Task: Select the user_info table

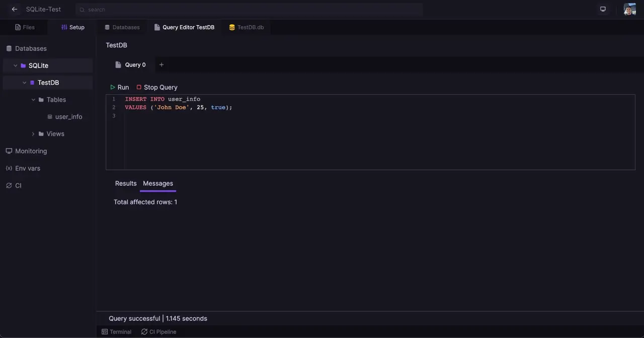Action: pos(68,117)
